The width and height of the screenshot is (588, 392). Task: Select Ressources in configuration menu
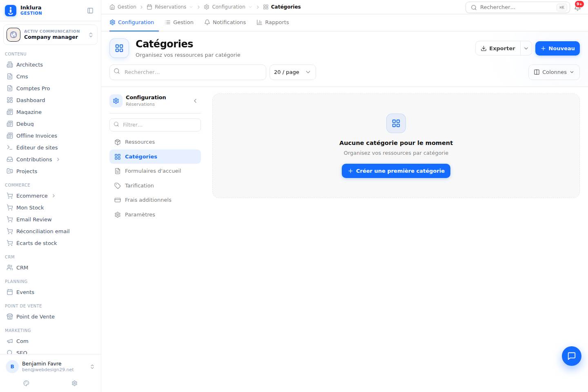(155, 142)
